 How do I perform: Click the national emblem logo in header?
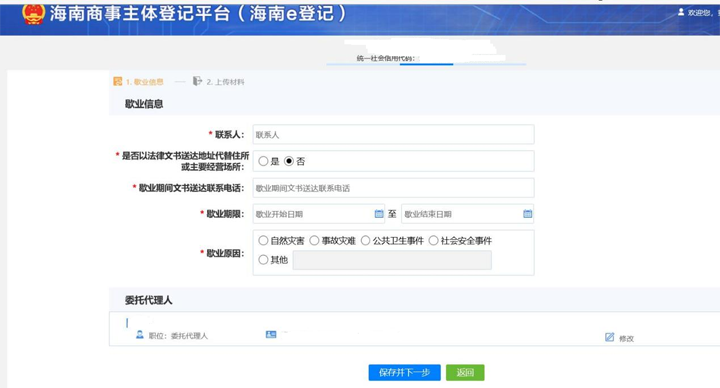(x=33, y=14)
